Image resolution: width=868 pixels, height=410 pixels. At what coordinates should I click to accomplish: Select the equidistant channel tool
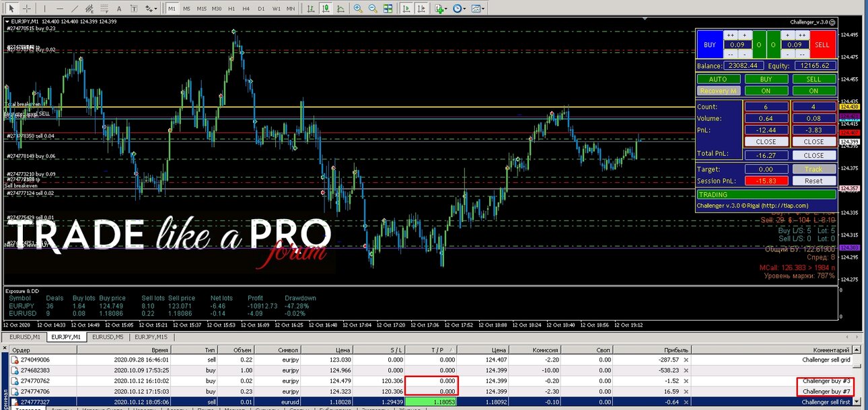(89, 9)
